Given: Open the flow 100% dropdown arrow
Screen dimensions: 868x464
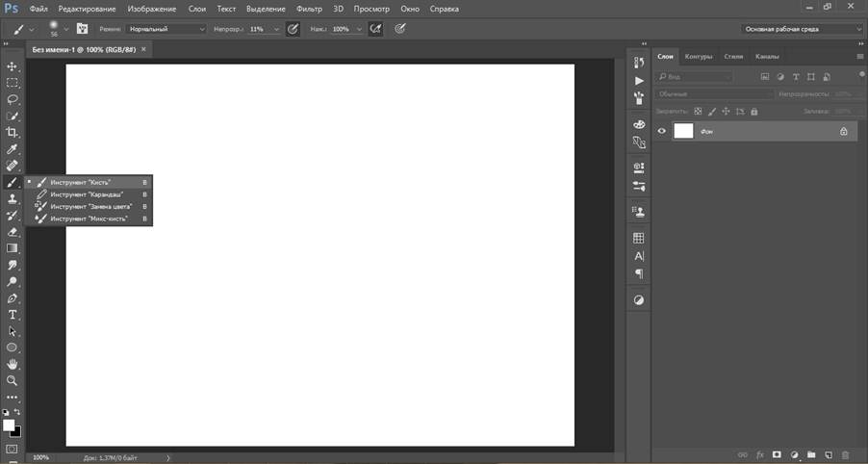Looking at the screenshot, I should (359, 29).
